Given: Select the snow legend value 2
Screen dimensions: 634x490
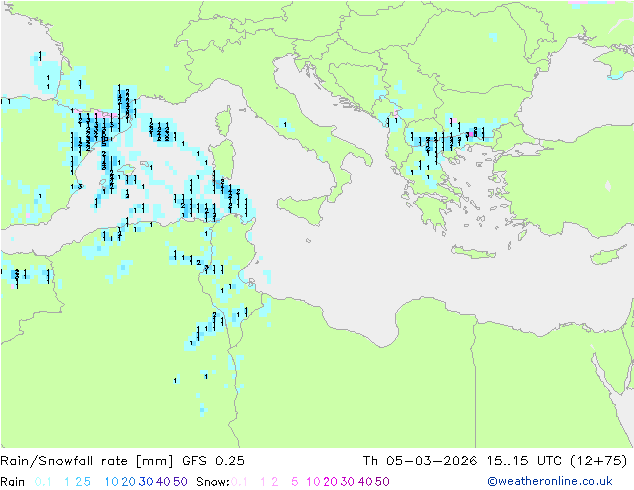Looking at the screenshot, I should point(275,482).
